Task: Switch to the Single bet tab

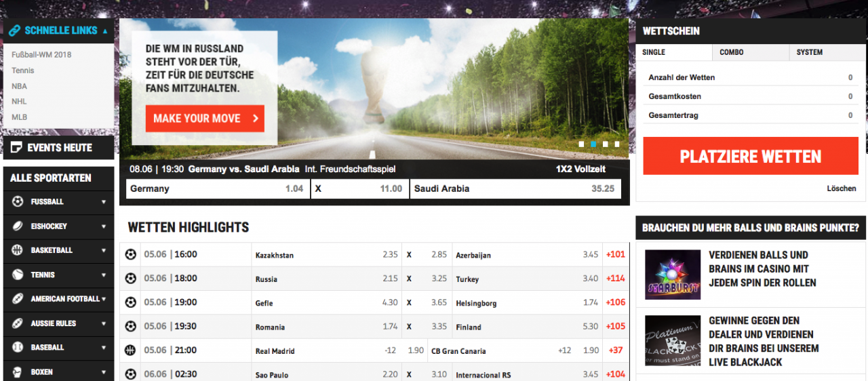Action: (x=674, y=52)
